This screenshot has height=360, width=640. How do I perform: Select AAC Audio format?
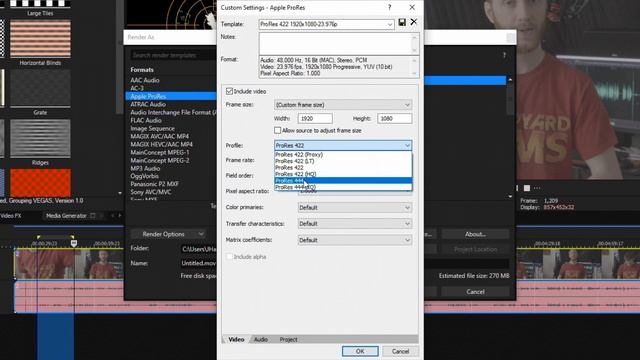[x=145, y=80]
